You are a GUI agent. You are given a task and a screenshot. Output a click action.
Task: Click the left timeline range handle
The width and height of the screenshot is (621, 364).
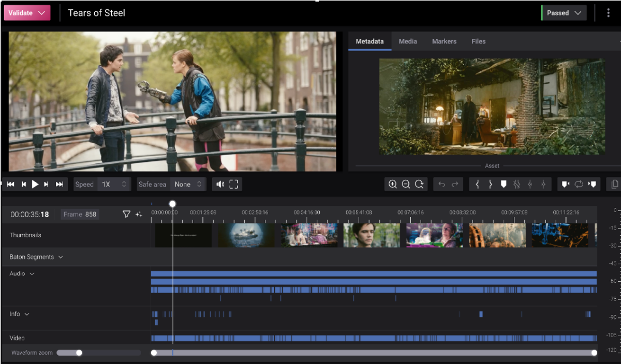(x=154, y=353)
